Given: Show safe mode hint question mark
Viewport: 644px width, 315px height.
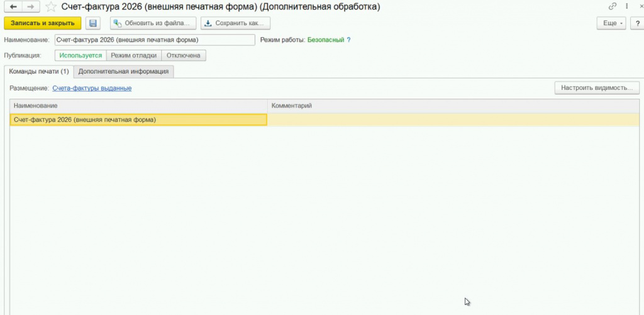Looking at the screenshot, I should coord(348,40).
